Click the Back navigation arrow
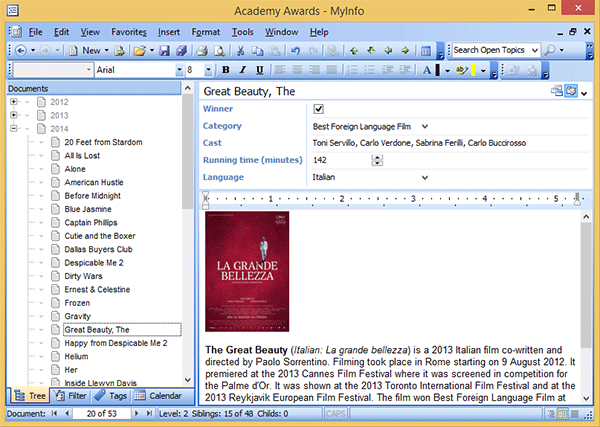600x427 pixels. pyautogui.click(x=21, y=51)
